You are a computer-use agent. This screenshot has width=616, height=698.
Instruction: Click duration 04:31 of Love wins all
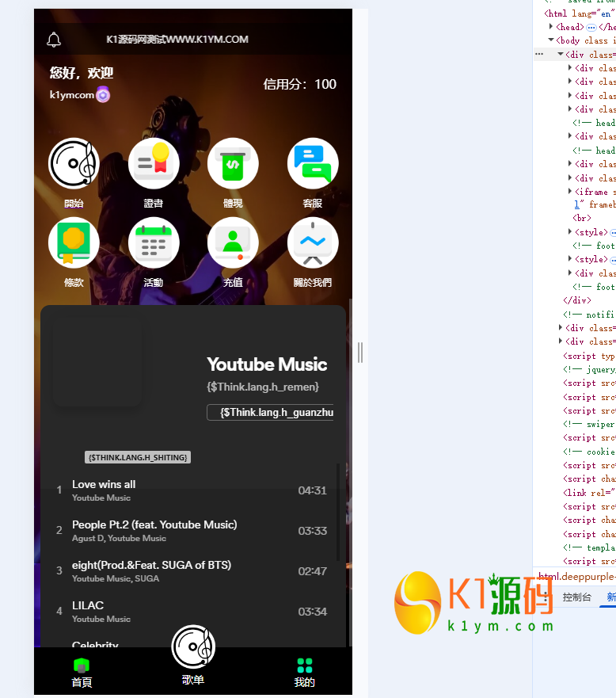[x=312, y=490]
